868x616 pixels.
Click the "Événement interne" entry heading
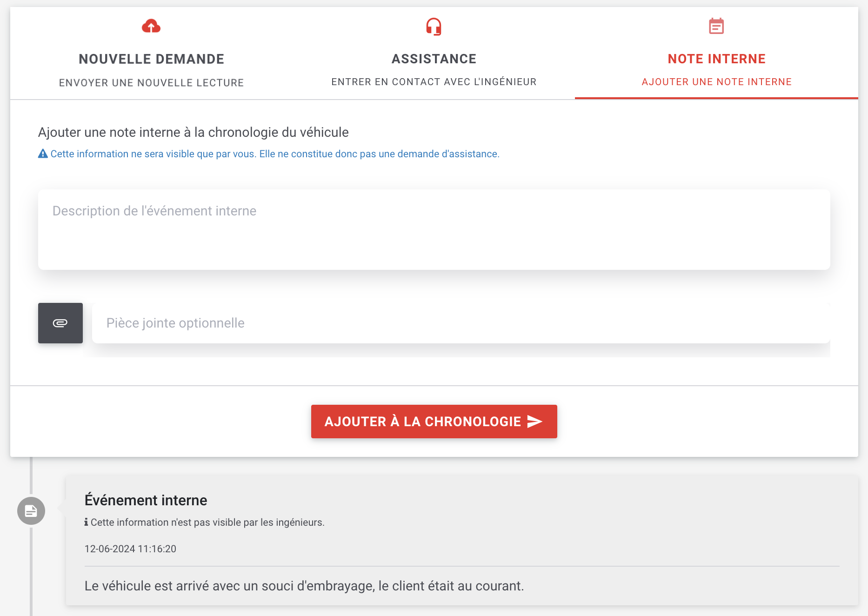coord(146,500)
